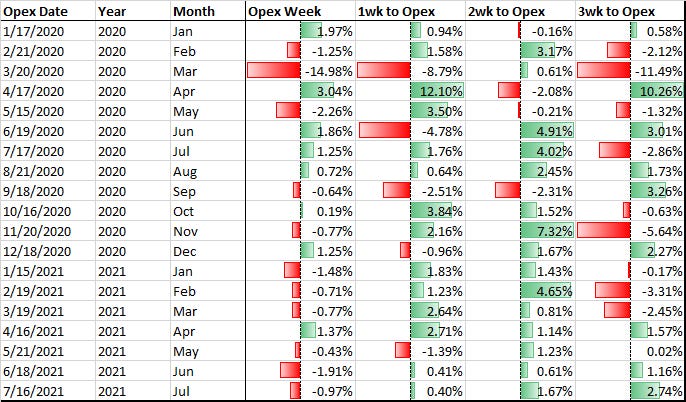Select the date cell 11/20/2020
Image resolution: width=686 pixels, height=402 pixels.
click(48, 231)
